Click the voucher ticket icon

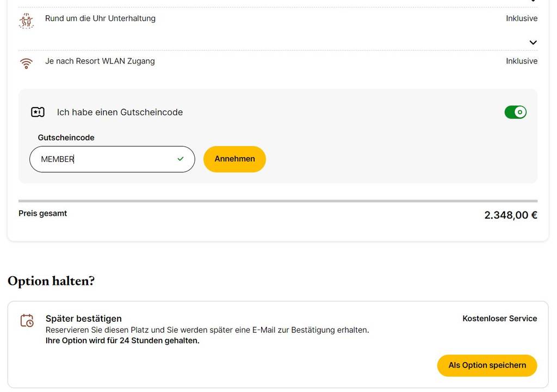(x=38, y=112)
